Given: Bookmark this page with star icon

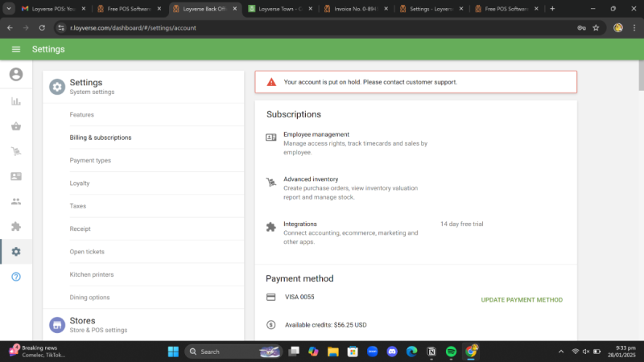Looking at the screenshot, I should point(596,28).
